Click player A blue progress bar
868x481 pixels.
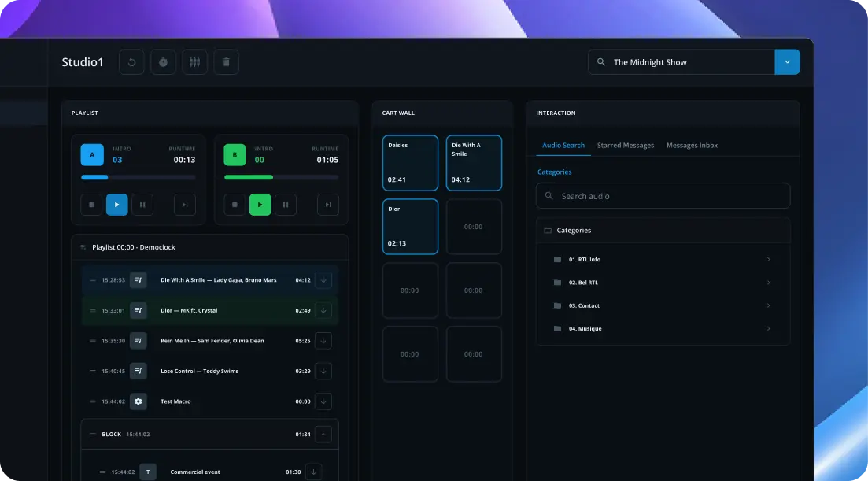pyautogui.click(x=139, y=177)
